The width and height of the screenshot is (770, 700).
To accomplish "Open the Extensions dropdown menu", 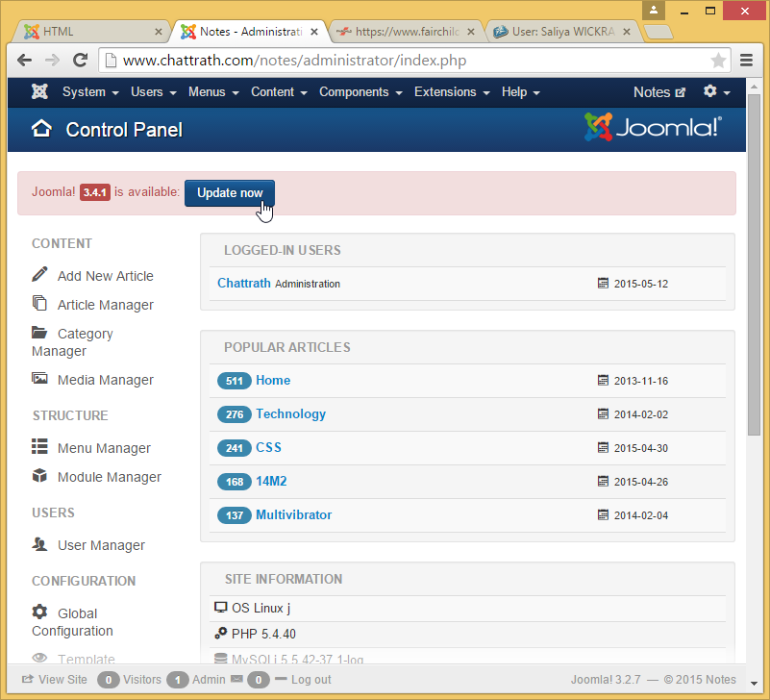I will 451,92.
